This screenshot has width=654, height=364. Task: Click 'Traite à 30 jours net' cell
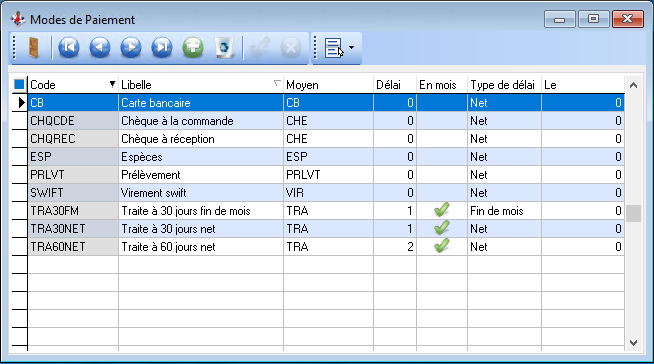[201, 228]
